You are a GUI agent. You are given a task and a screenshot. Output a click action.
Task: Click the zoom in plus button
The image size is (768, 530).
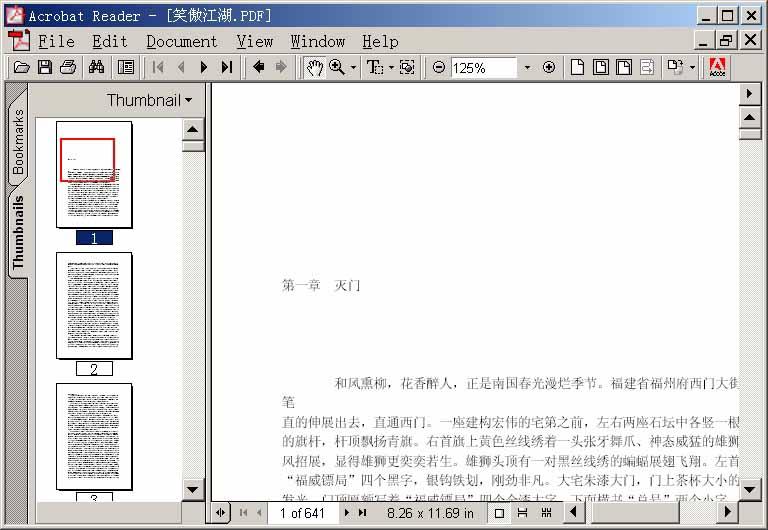[548, 67]
